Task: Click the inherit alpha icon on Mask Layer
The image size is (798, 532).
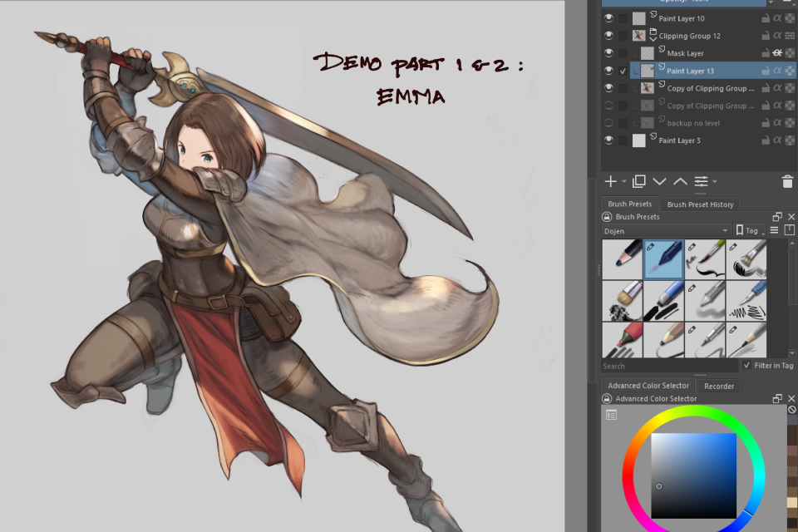Action: pyautogui.click(x=777, y=53)
